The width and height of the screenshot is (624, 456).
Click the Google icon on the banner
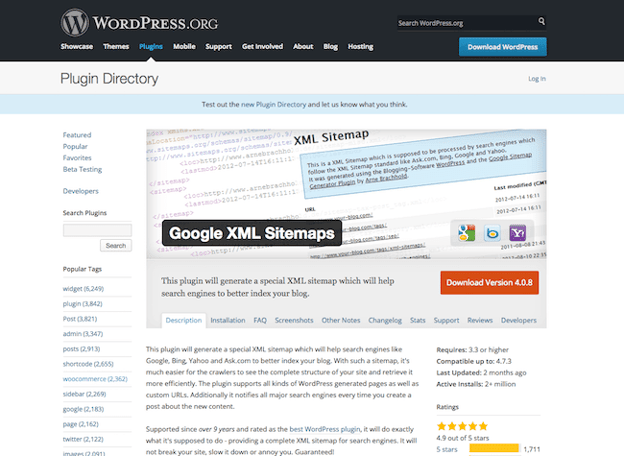point(465,233)
